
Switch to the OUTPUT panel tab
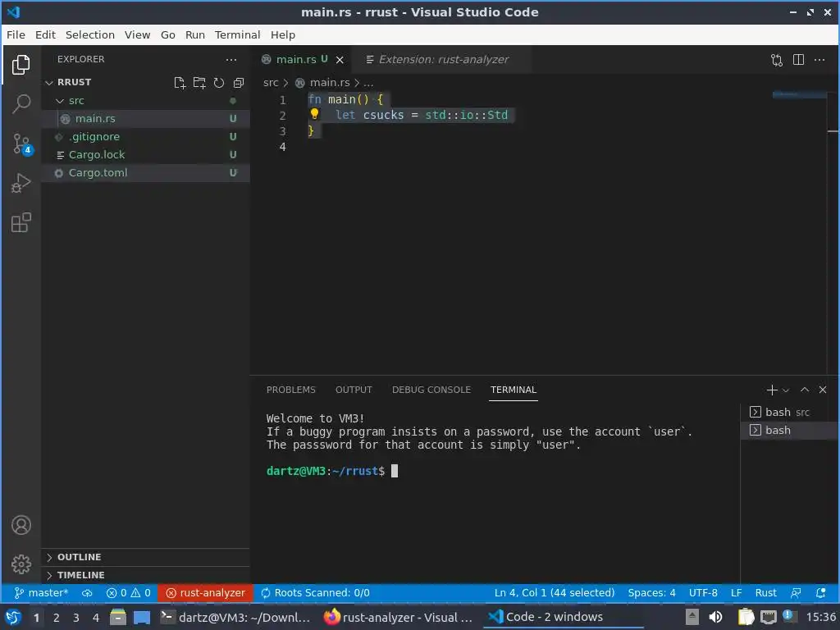[354, 390]
